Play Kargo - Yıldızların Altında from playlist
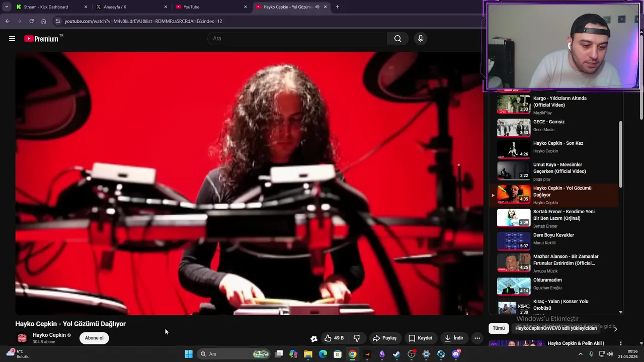Image resolution: width=644 pixels, height=362 pixels. pyautogui.click(x=553, y=105)
